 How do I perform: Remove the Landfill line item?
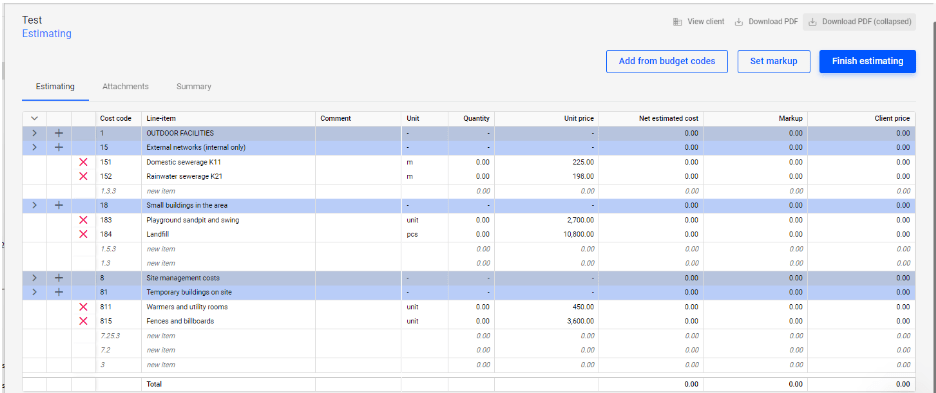tap(83, 234)
